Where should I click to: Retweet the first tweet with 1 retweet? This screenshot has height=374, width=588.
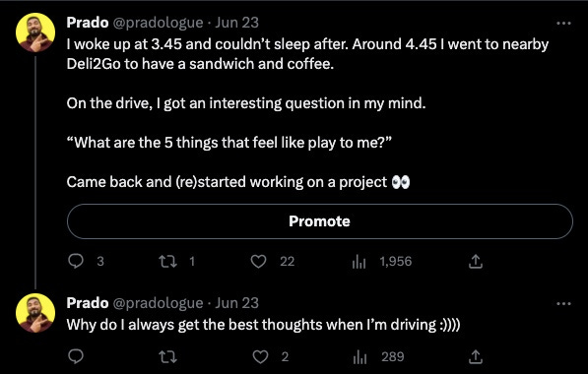167,261
